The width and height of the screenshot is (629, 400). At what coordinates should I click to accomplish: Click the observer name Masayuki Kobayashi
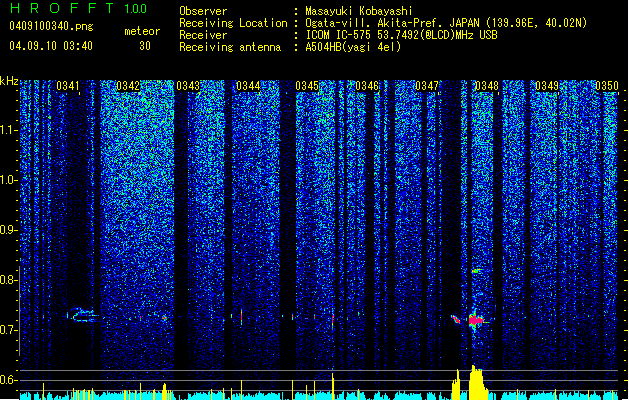click(x=359, y=11)
